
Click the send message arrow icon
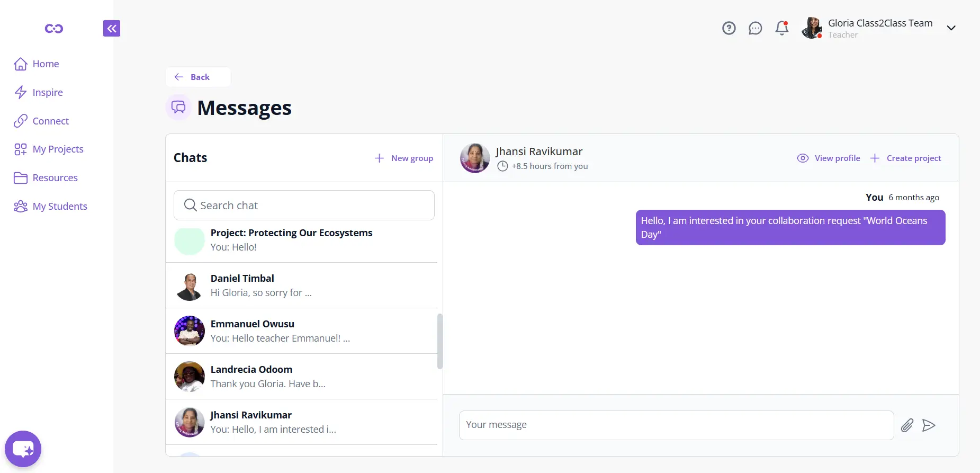[x=929, y=425]
